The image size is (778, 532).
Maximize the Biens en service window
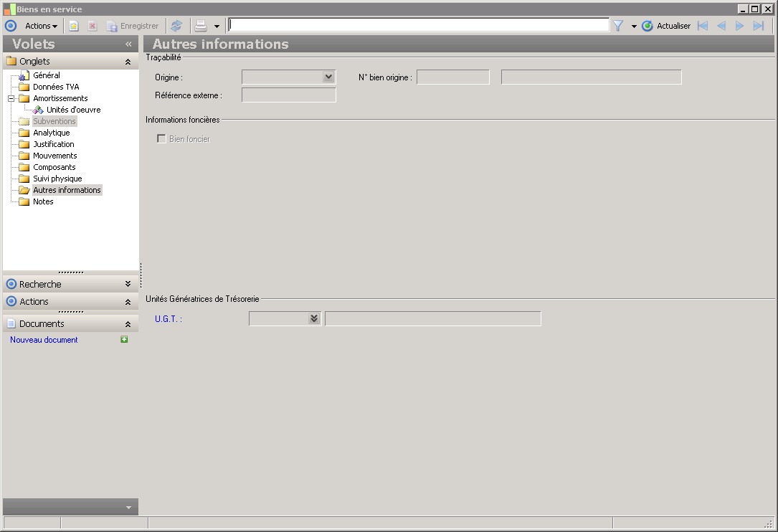[x=754, y=9]
